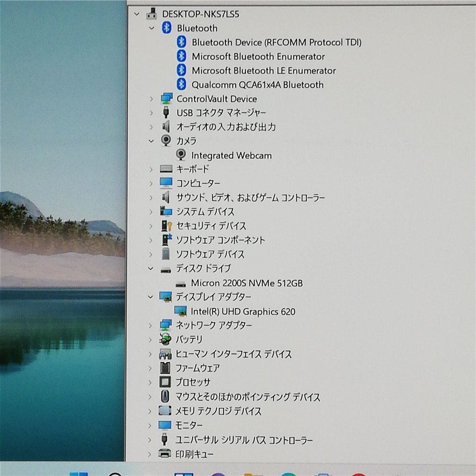Screen dimensions: 476x476
Task: Click the プロセッサ processor icon
Action: click(x=165, y=382)
